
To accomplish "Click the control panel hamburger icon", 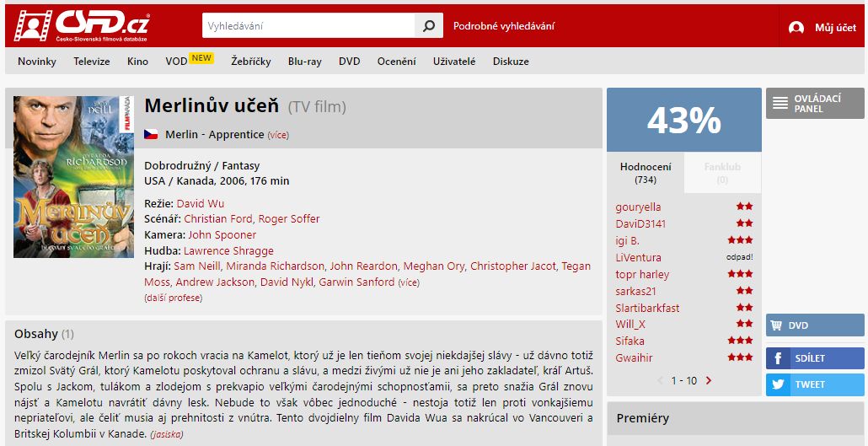I will click(x=780, y=104).
